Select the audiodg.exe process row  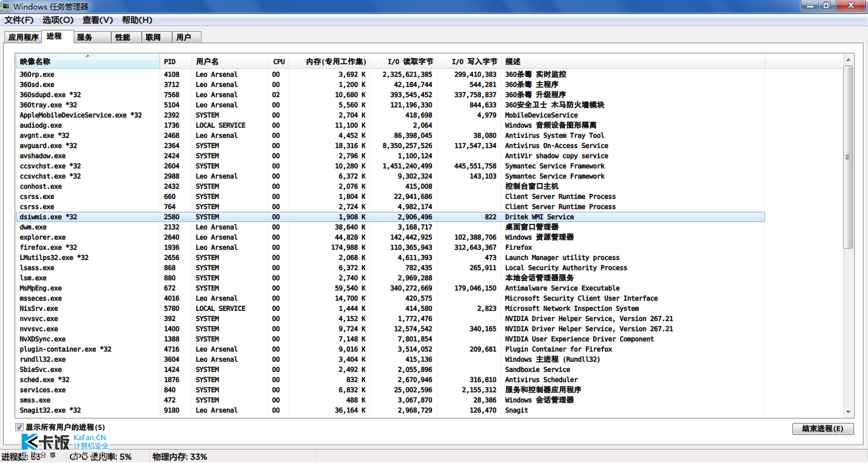(390, 125)
